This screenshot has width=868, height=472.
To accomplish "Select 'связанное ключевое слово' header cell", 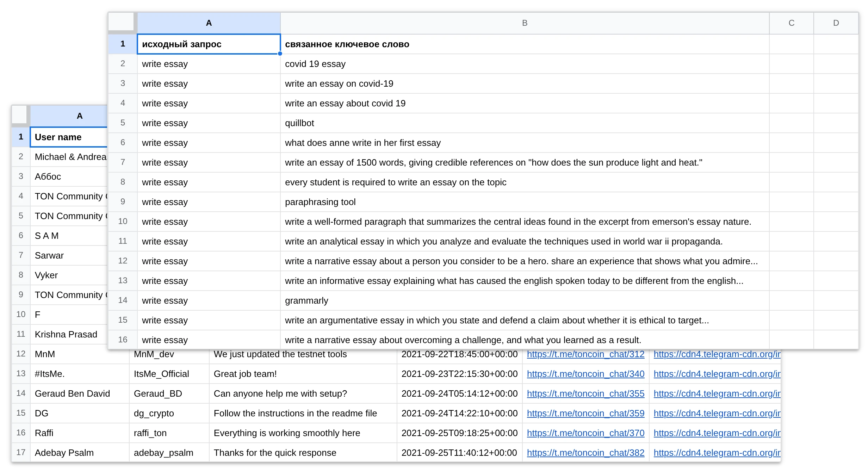I will click(x=525, y=44).
